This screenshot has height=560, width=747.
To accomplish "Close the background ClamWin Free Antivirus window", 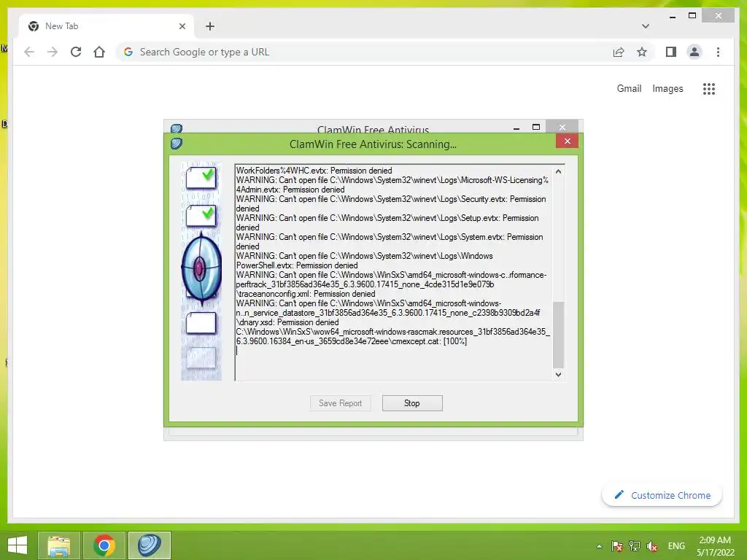I will (562, 127).
